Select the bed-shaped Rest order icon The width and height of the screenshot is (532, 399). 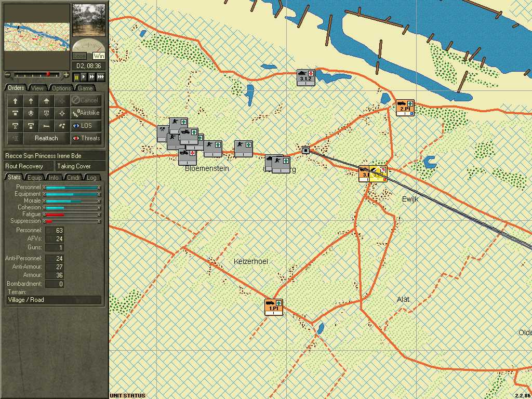(x=46, y=126)
